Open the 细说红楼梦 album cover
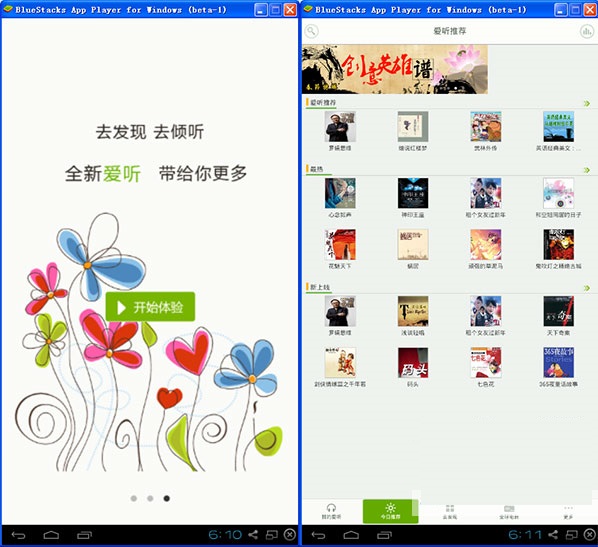 pyautogui.click(x=413, y=127)
